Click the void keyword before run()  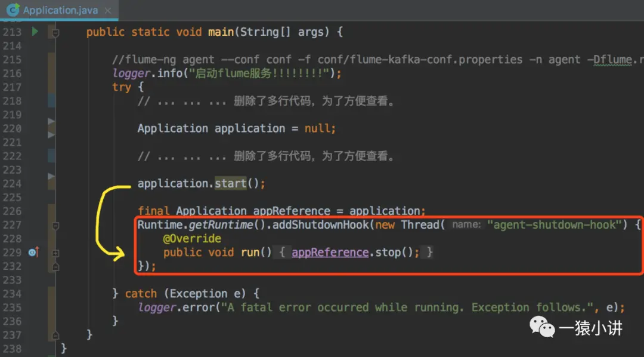[x=221, y=252]
